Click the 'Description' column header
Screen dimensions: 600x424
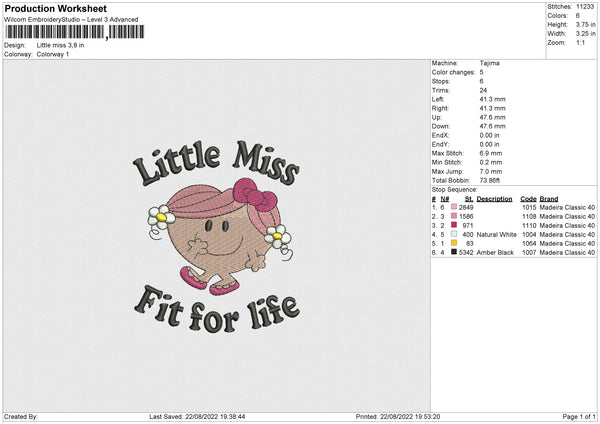coord(494,199)
